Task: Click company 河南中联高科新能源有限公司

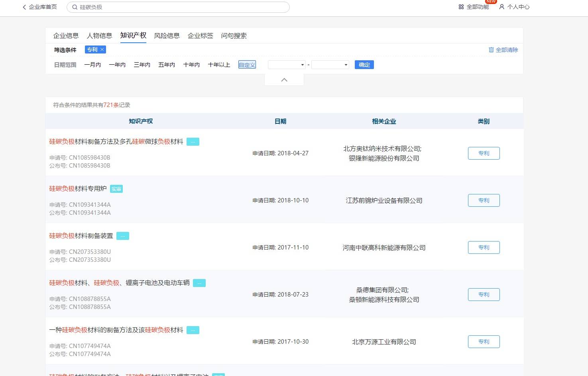Action: 384,247
